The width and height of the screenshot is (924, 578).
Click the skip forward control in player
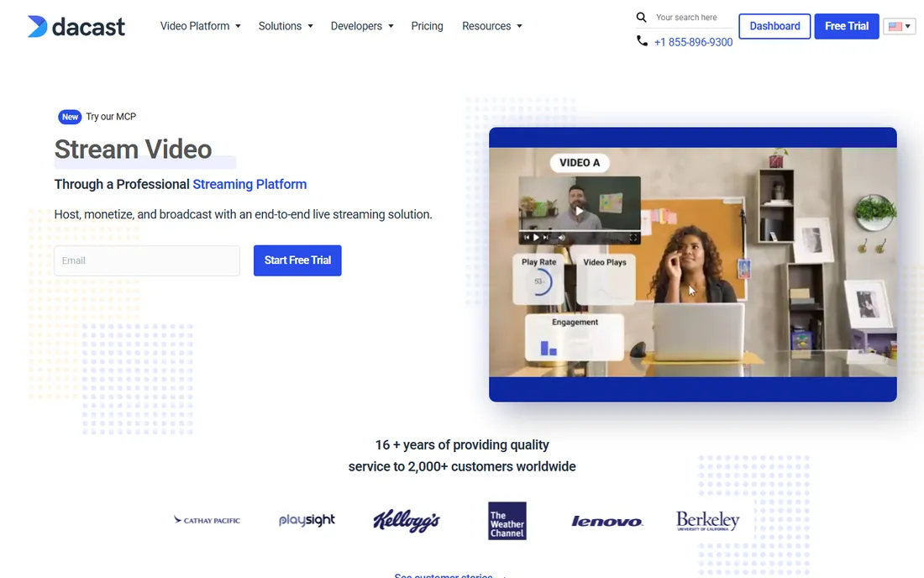pos(546,238)
